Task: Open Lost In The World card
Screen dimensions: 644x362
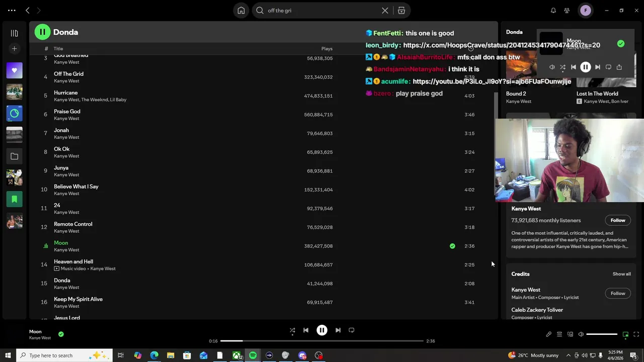Action: 597,94
